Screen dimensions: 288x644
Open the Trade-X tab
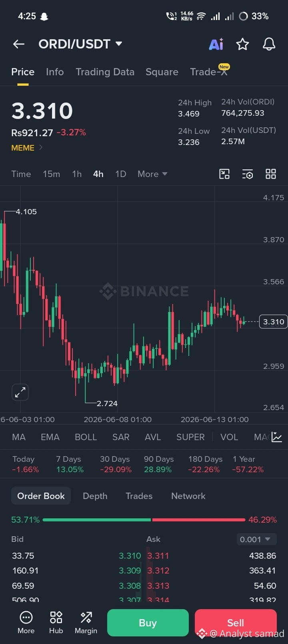pos(209,71)
